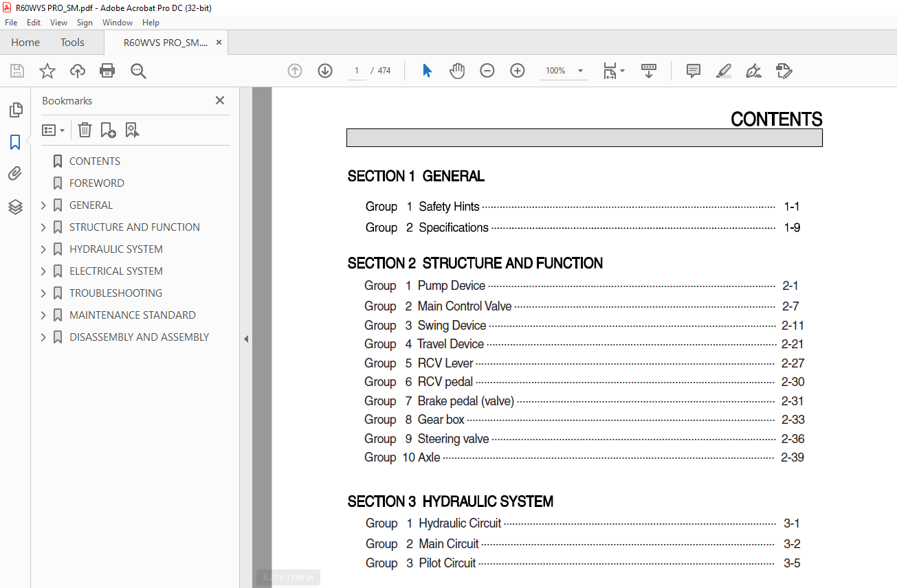
Task: Upload file to cloud icon
Action: click(78, 71)
